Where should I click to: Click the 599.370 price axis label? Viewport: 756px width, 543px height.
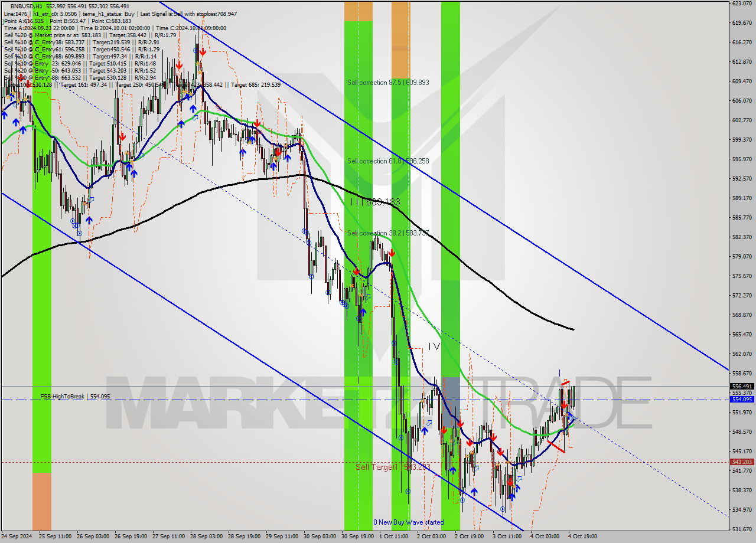(742, 139)
